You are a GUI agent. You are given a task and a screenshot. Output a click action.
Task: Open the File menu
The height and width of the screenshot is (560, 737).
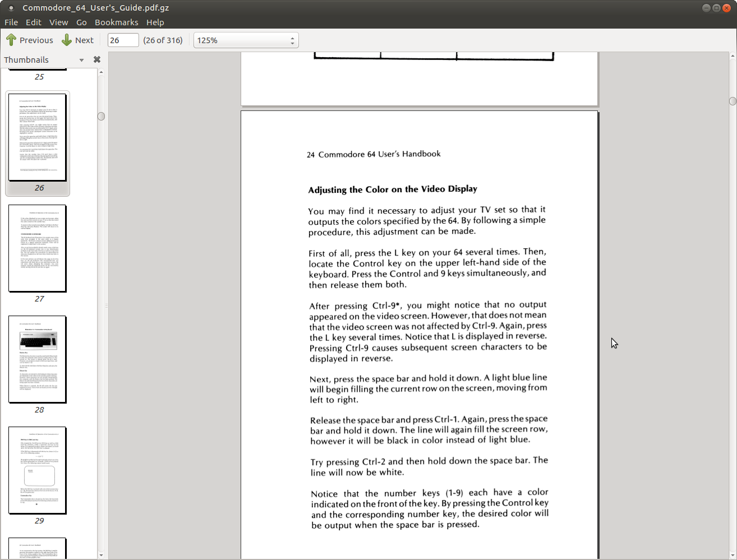pyautogui.click(x=11, y=22)
